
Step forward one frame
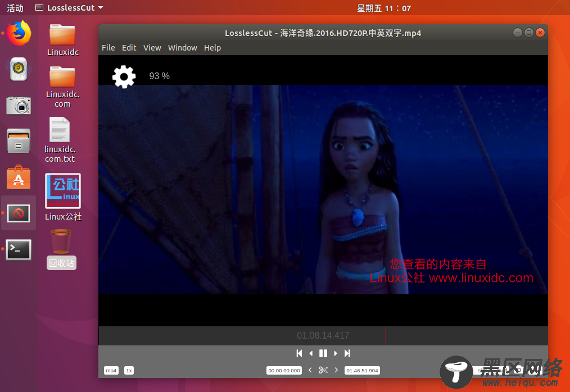pyautogui.click(x=336, y=353)
